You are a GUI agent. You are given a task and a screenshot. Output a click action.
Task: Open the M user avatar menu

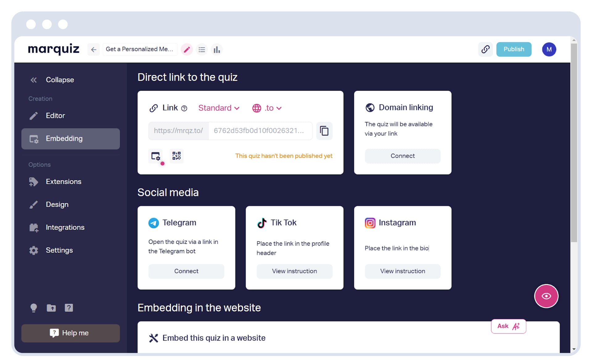coord(549,49)
